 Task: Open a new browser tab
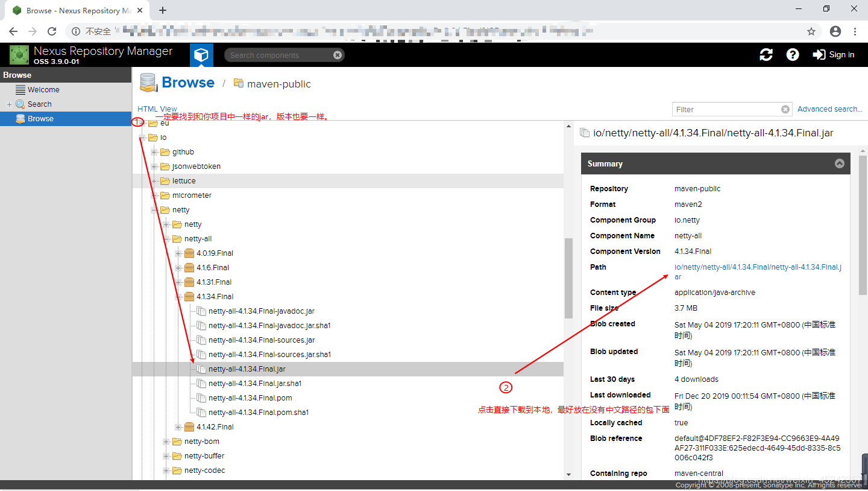(x=163, y=10)
